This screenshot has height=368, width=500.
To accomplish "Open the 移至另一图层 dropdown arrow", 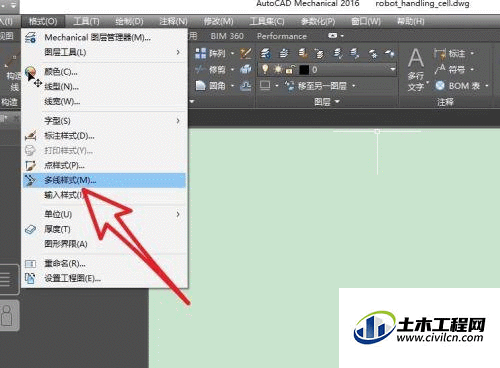I will pyautogui.click(x=353, y=86).
